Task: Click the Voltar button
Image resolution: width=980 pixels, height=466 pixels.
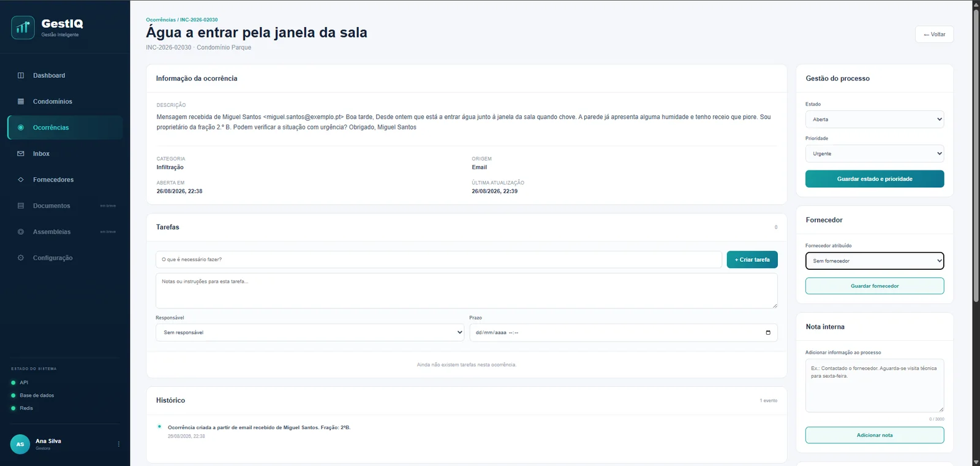Action: click(x=934, y=34)
